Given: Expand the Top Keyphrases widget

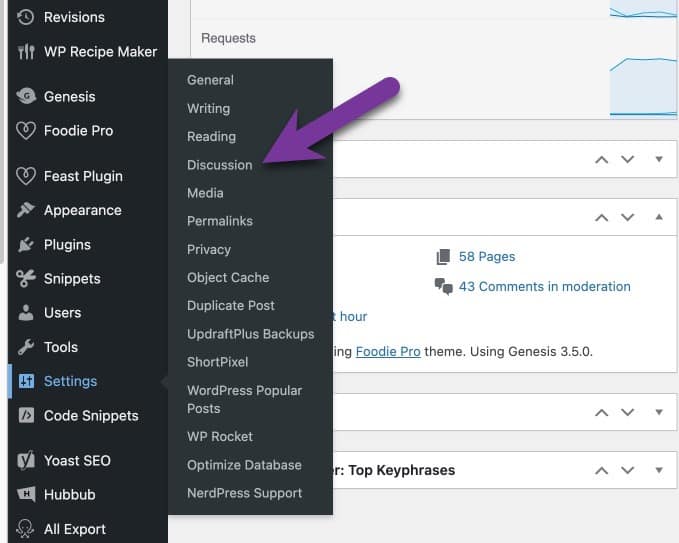Looking at the screenshot, I should click(659, 470).
